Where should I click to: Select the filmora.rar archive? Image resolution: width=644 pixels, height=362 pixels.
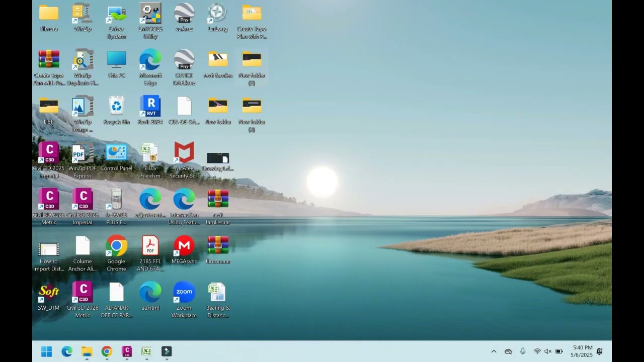pos(218,250)
